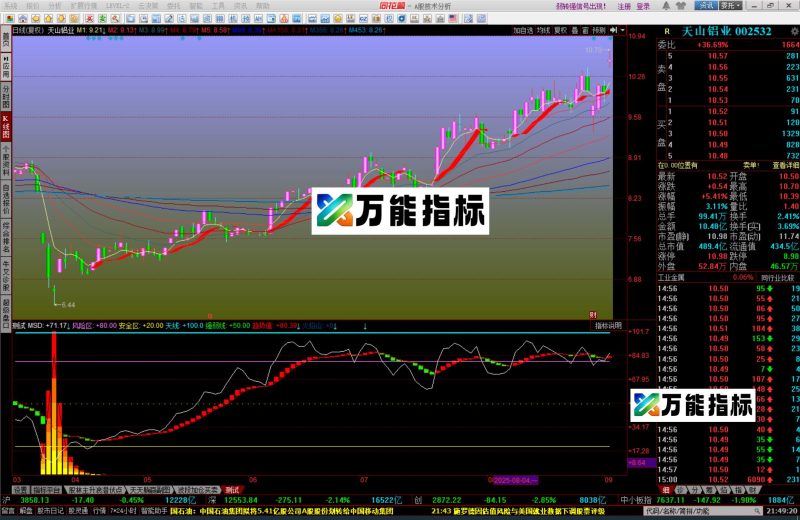
Task: Select the K线图 sidebar tab
Action: [6, 127]
